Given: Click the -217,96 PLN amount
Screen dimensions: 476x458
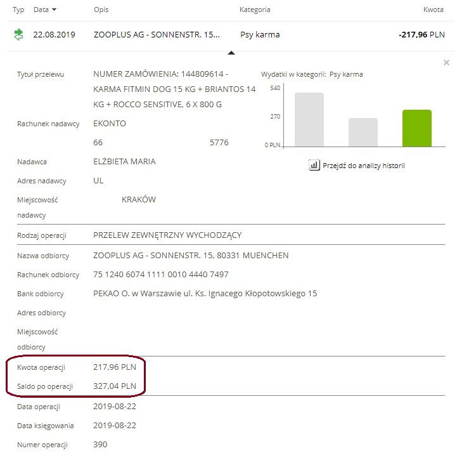Looking at the screenshot, I should click(x=421, y=35).
